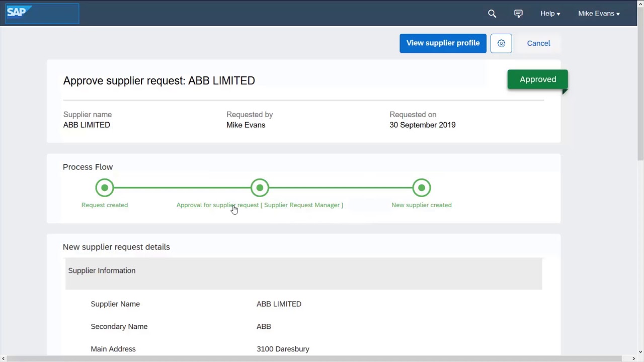Click the scroll left arrow
Viewport: 644px width, 362px height.
coord(3,358)
